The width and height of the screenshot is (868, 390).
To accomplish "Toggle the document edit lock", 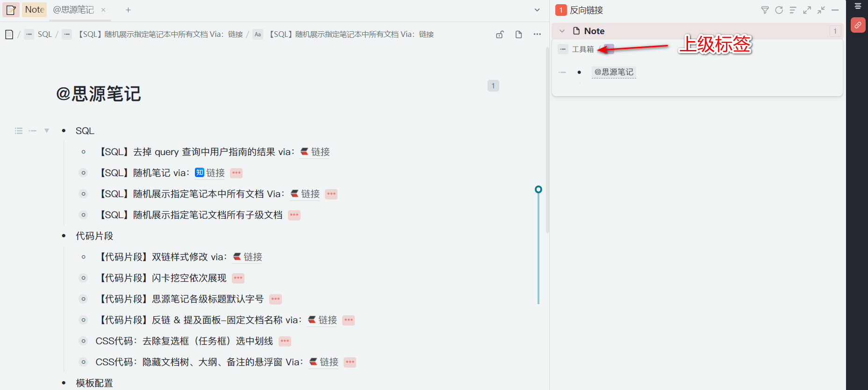I will (500, 35).
